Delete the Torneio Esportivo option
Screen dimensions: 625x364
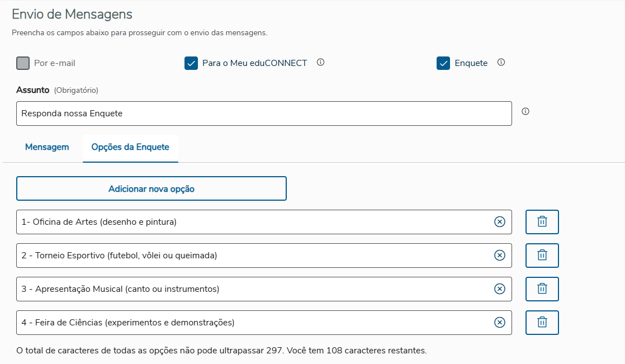point(542,256)
